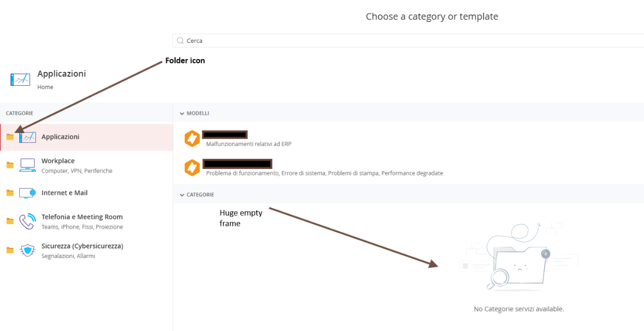Click the phone icon for Telefonia e Meeting Room
This screenshot has width=644, height=331.
tap(27, 222)
